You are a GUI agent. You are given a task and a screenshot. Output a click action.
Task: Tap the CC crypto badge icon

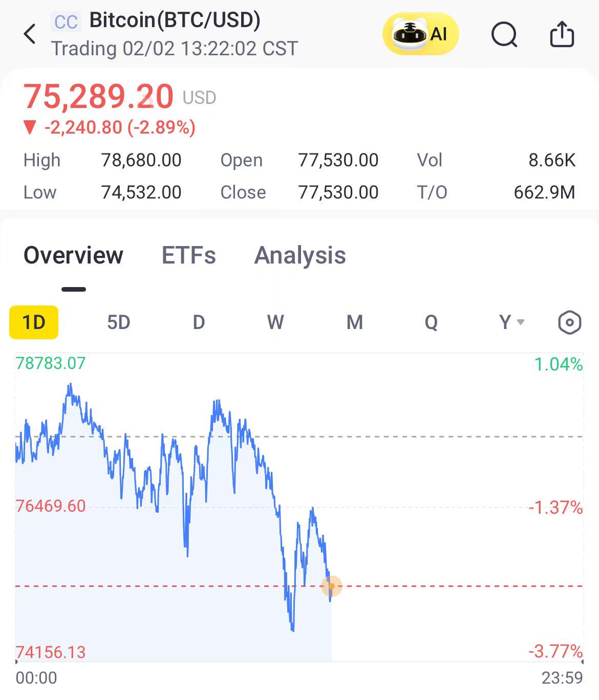click(x=66, y=22)
